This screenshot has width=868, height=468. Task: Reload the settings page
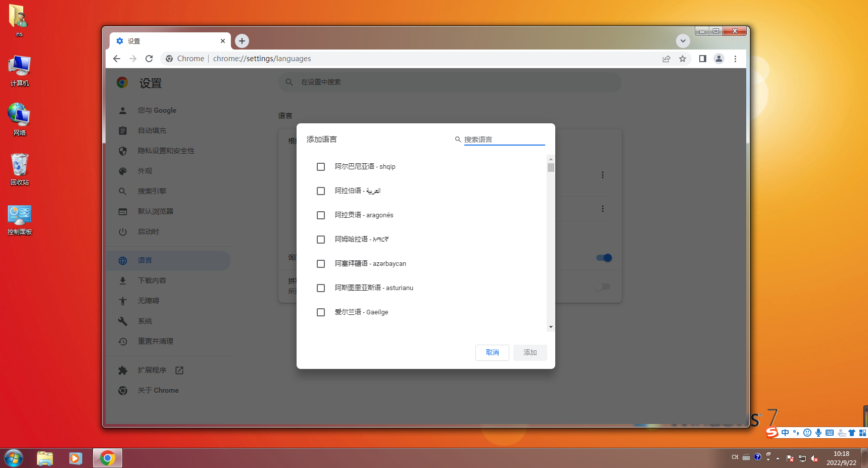pyautogui.click(x=149, y=59)
